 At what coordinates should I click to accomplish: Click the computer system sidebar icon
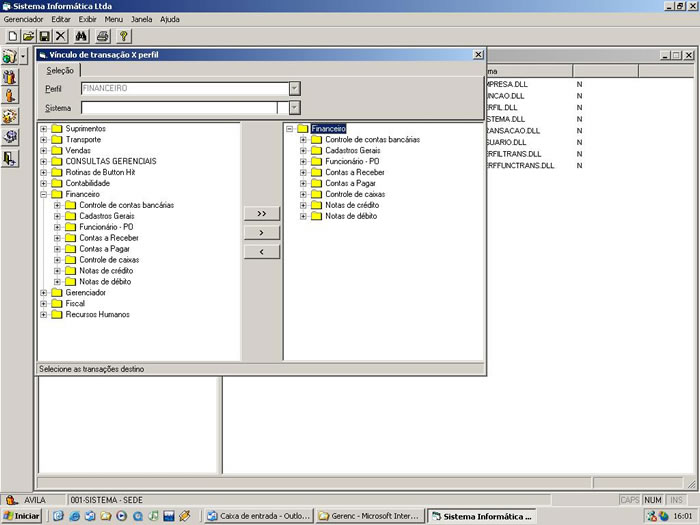tap(9, 136)
